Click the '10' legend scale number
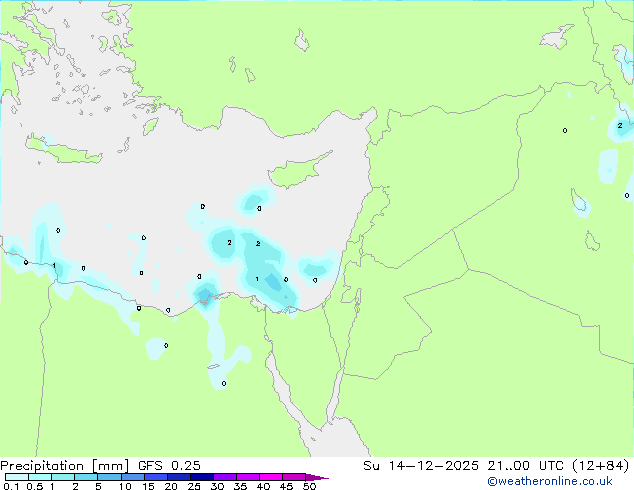This screenshot has height=490, width=634. pos(125,486)
